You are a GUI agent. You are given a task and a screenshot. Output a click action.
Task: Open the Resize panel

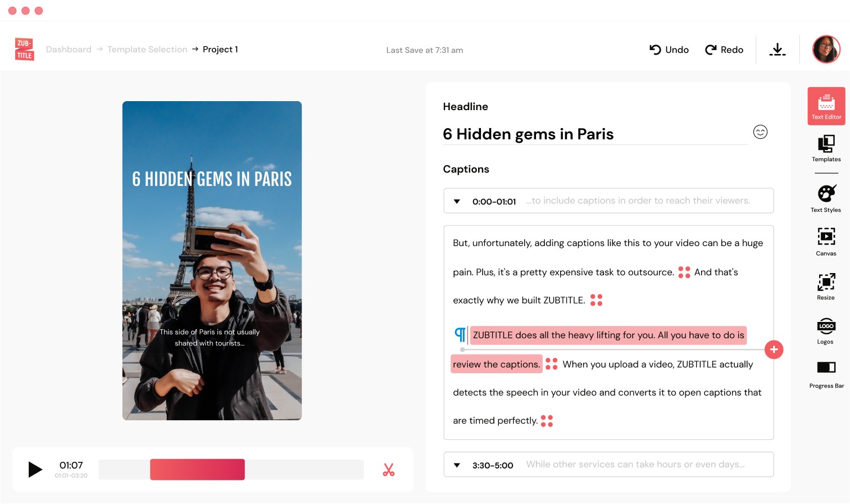coord(826,285)
